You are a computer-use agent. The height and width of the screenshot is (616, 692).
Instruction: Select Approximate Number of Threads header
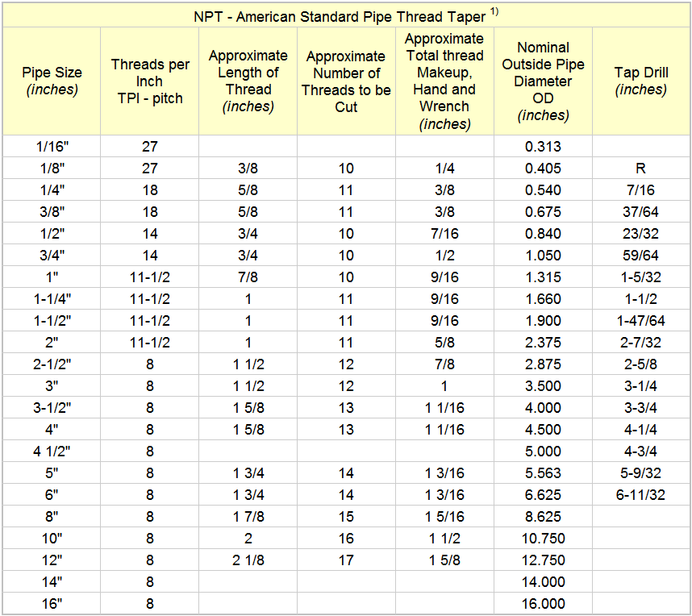(346, 81)
